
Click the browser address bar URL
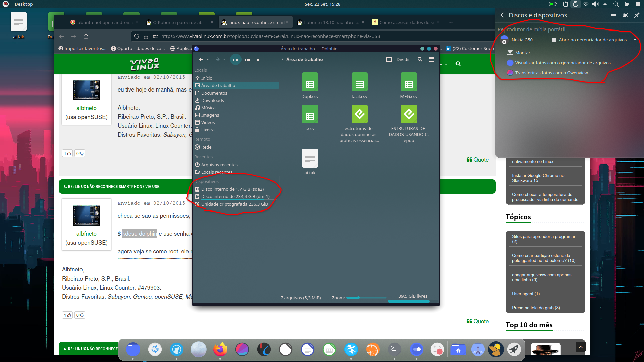[271, 36]
